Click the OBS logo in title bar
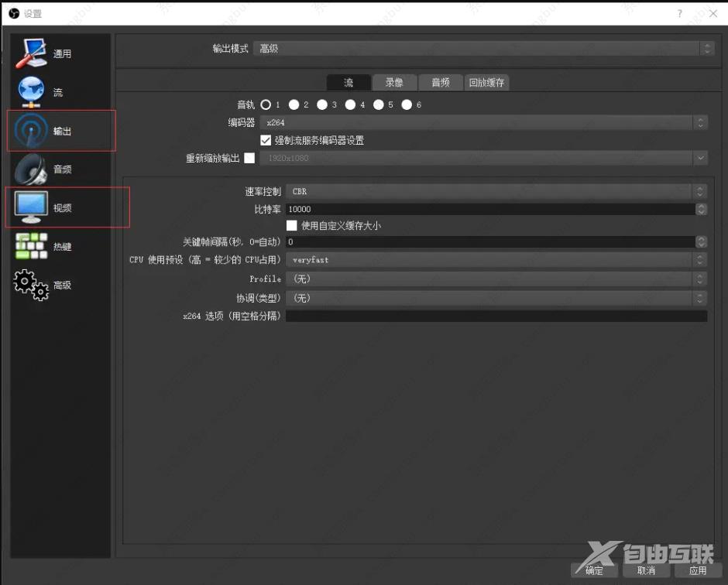Viewport: 728px width, 585px height. pyautogui.click(x=15, y=13)
